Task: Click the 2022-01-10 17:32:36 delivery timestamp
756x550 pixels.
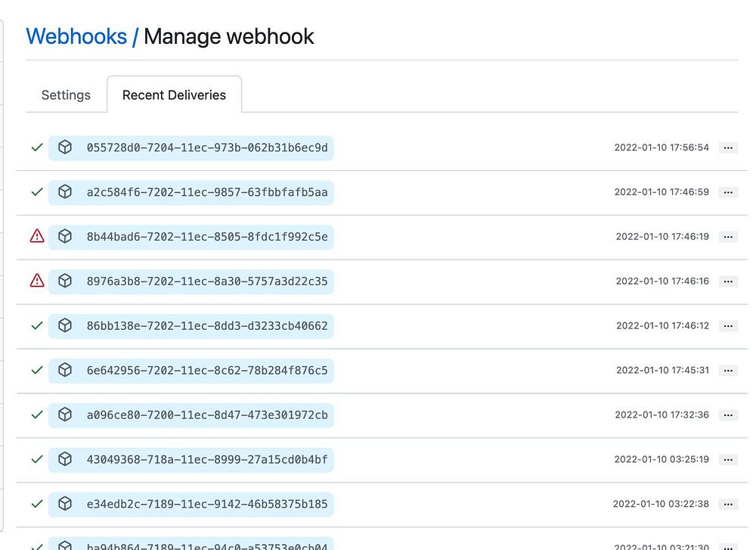Action: pyautogui.click(x=661, y=415)
